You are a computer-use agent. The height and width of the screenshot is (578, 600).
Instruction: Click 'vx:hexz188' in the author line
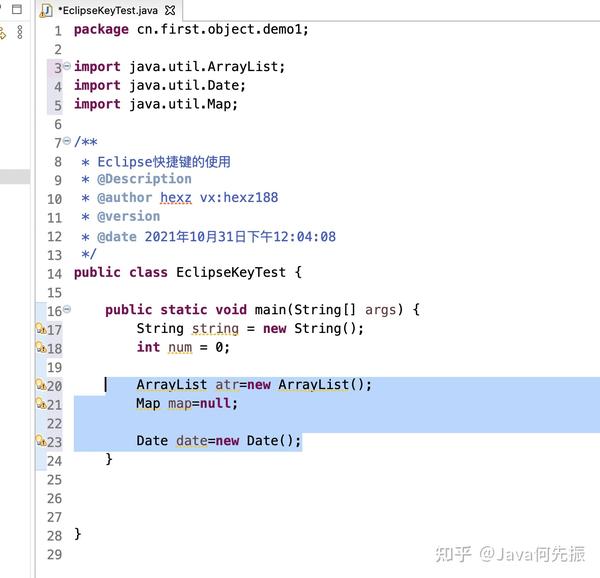point(239,197)
